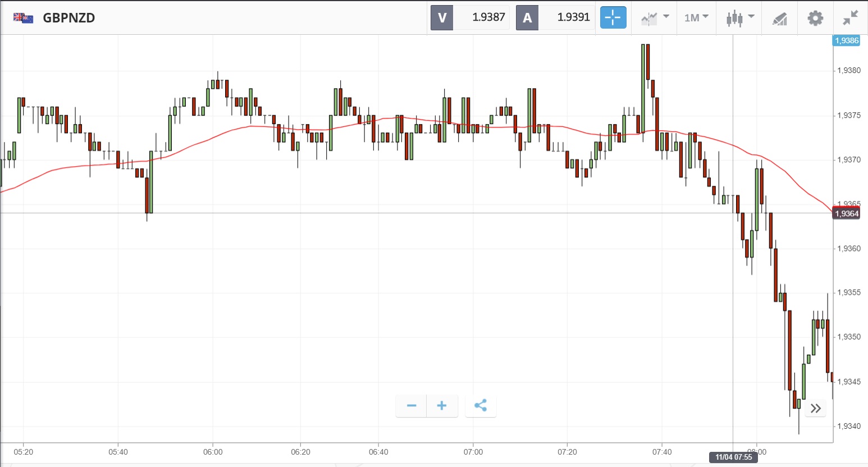Click the 1,9350 price axis label
868x467 pixels.
848,337
